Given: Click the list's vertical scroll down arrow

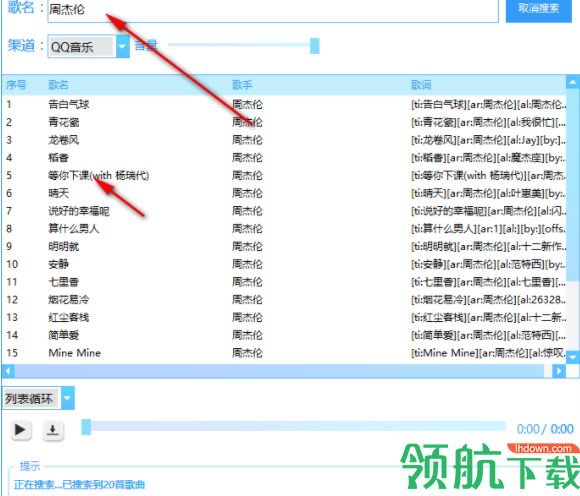Looking at the screenshot, I should 573,357.
